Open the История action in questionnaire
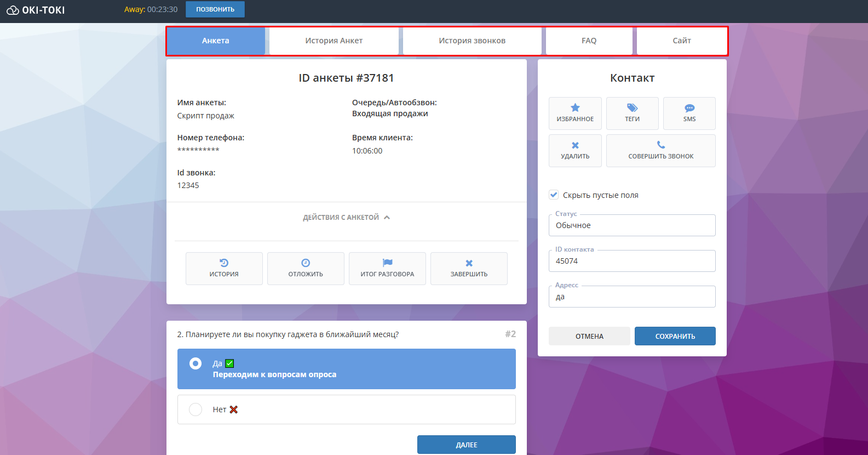 [224, 268]
